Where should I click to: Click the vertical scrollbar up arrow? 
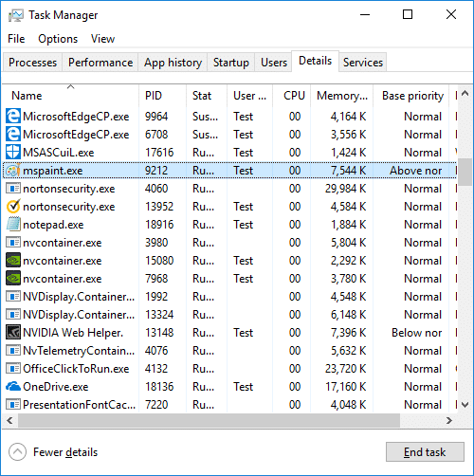465,93
